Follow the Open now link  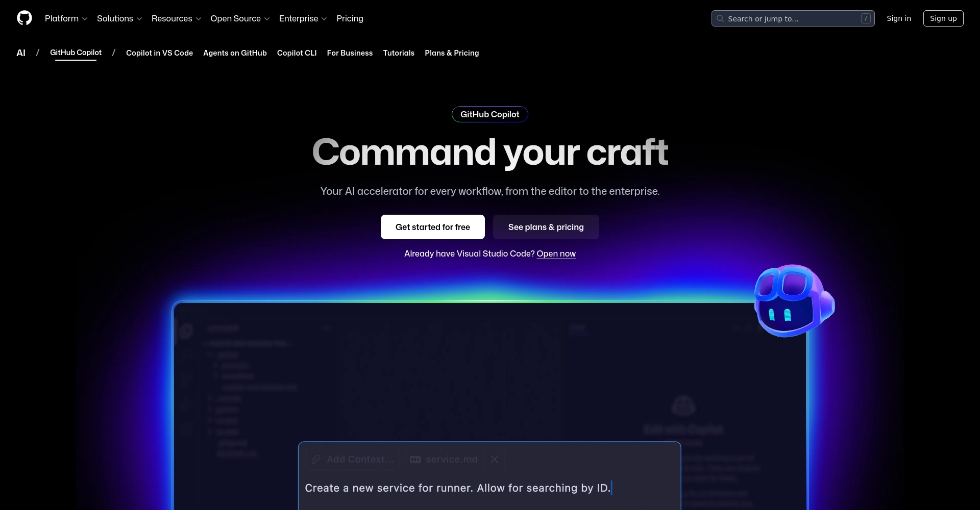click(x=556, y=253)
